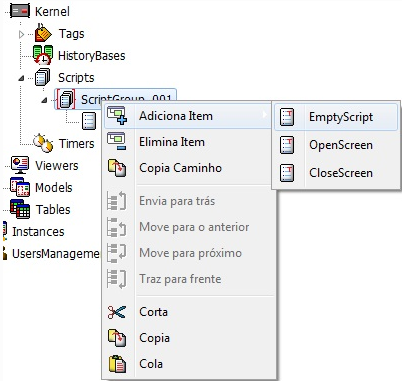The image size is (402, 381).
Task: Click the Traz para frente icon
Action: pos(117,279)
